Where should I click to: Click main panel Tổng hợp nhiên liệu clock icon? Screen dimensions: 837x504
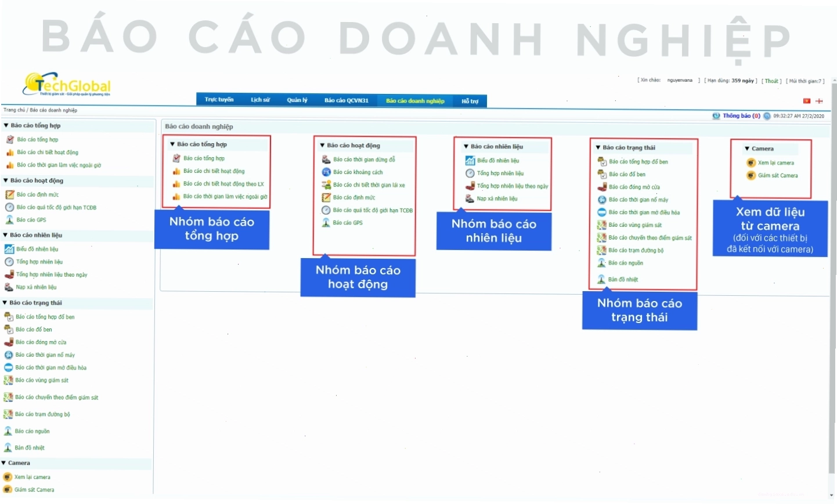click(470, 173)
